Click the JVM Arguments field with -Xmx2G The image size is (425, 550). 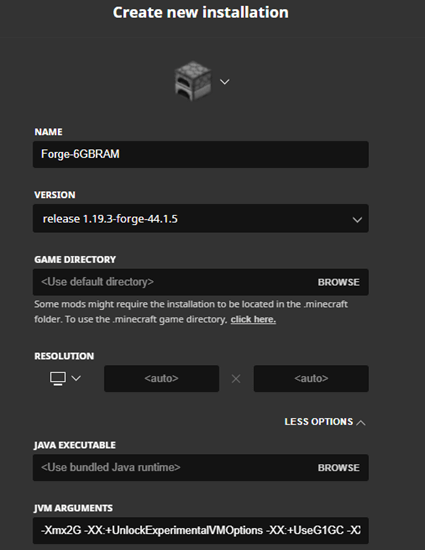tap(201, 530)
